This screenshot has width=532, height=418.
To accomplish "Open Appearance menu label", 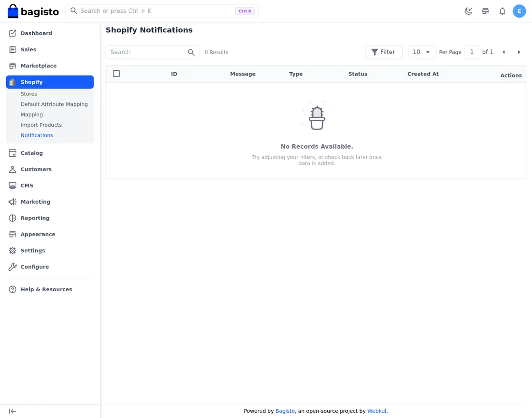I will [x=38, y=235].
